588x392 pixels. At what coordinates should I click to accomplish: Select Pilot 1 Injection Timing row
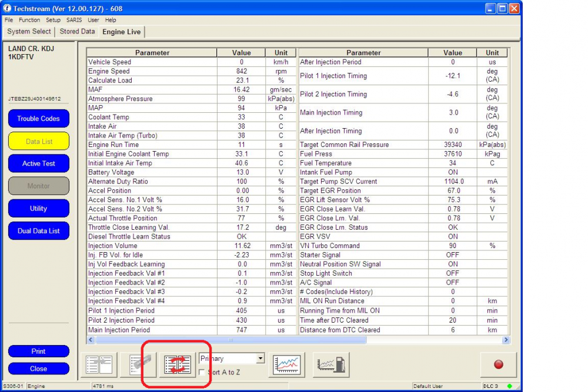tap(403, 76)
